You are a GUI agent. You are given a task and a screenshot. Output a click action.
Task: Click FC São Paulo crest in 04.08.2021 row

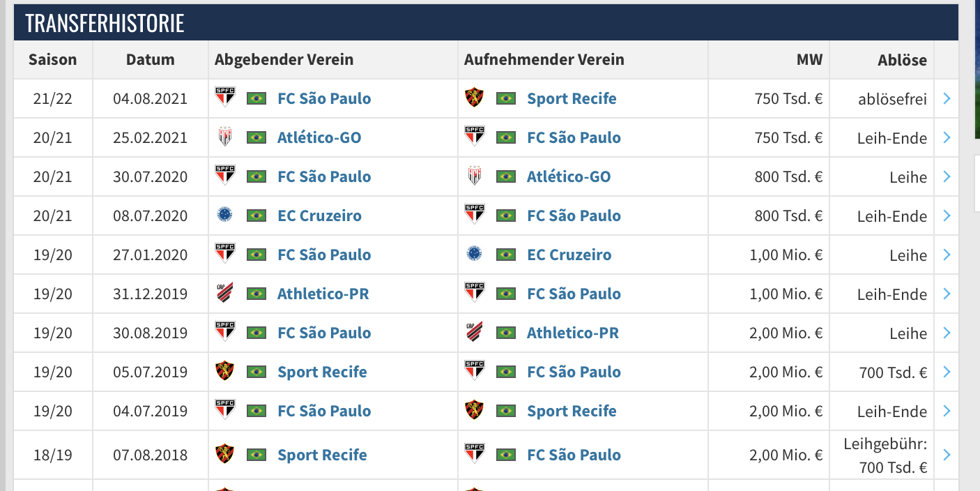pyautogui.click(x=225, y=98)
